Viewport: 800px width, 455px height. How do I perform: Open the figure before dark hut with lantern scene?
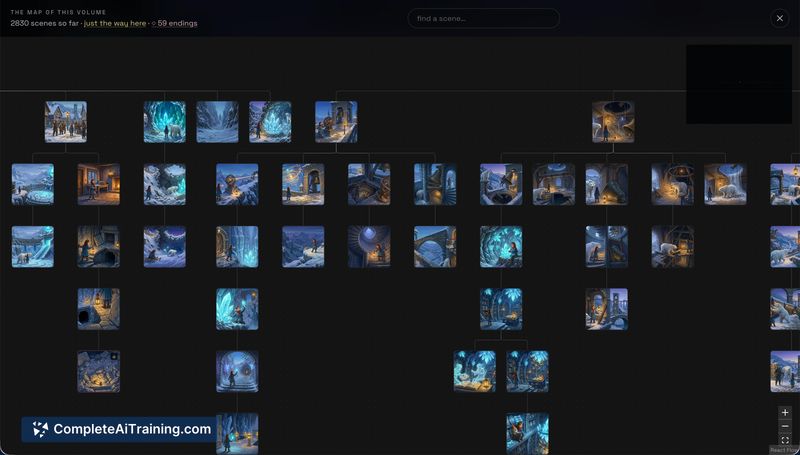coord(607,184)
